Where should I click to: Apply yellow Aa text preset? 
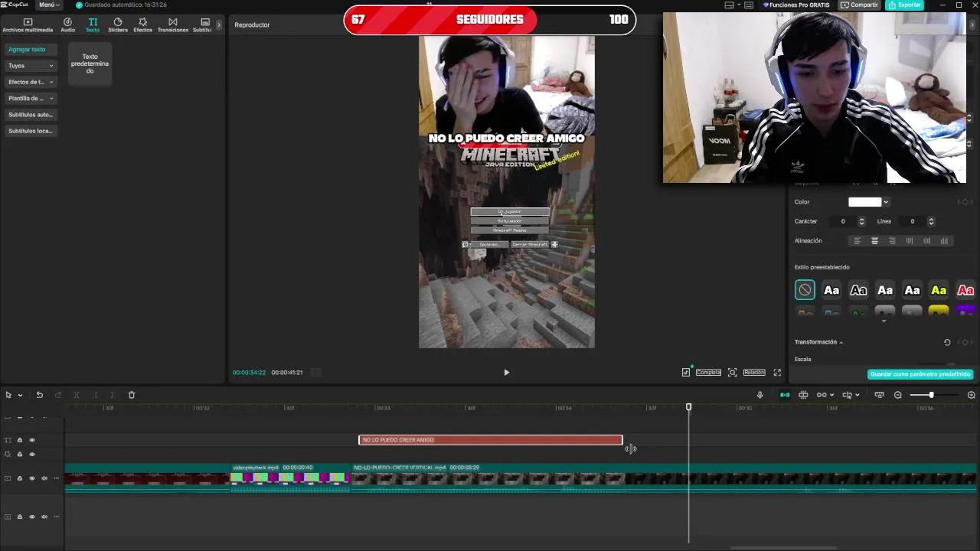point(939,290)
